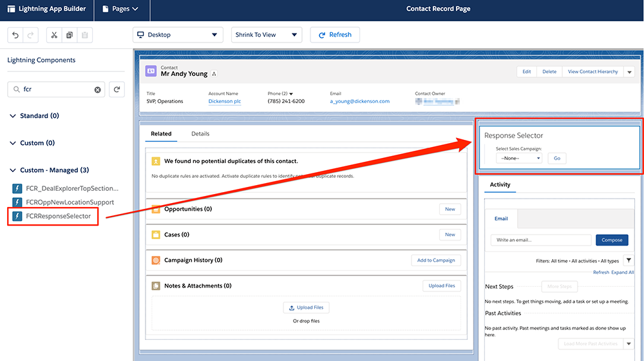Viewport: 644px width, 361px height.
Task: Click Upload Files button in Notes header
Action: coord(442,286)
